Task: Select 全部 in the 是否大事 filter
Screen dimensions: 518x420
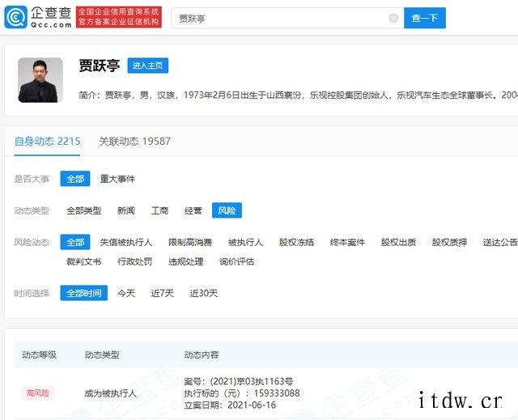Action: [x=75, y=179]
